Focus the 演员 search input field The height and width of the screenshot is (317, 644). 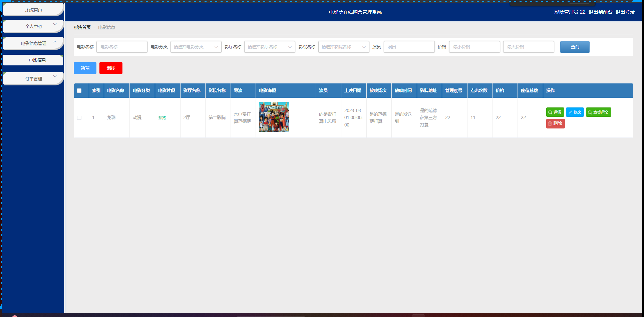coord(409,47)
